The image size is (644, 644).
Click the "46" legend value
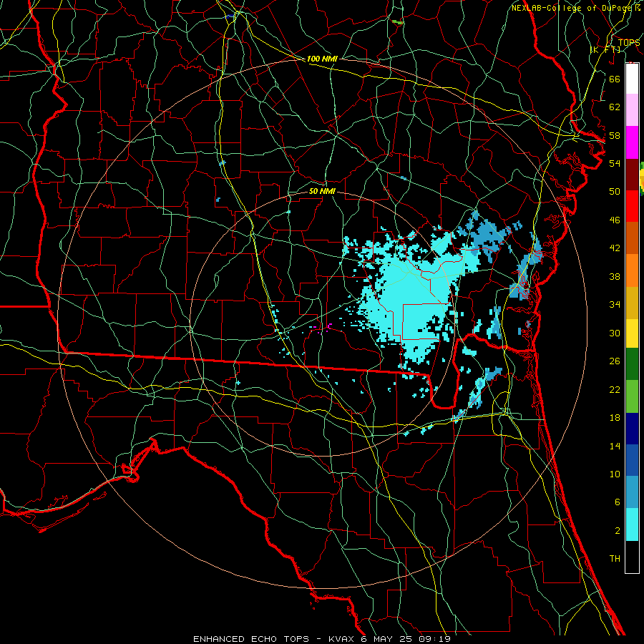coord(615,220)
